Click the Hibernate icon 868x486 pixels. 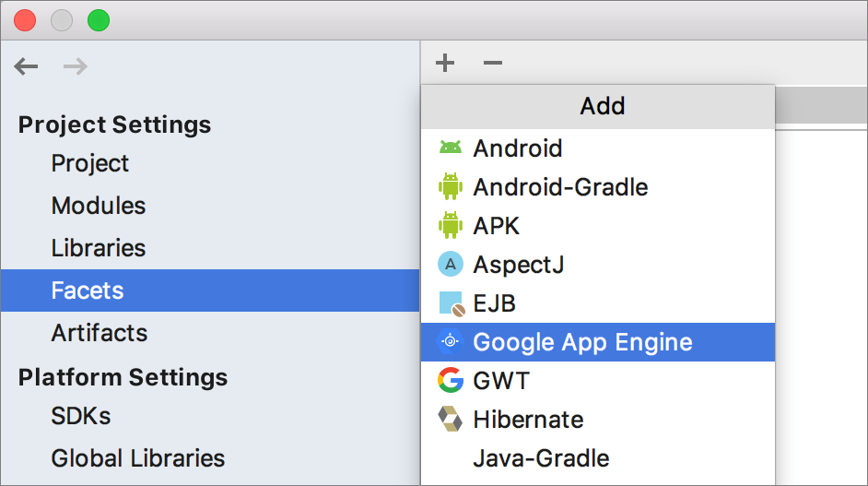click(450, 419)
